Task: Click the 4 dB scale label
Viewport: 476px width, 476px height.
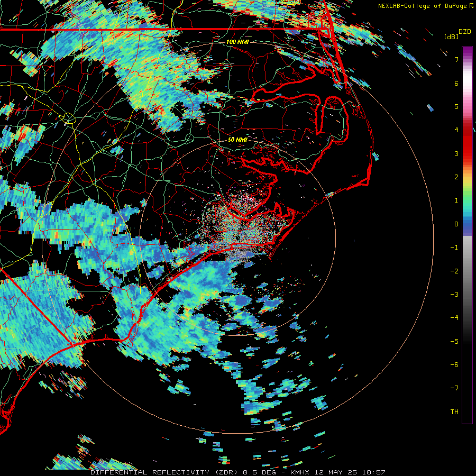Action: (456, 130)
